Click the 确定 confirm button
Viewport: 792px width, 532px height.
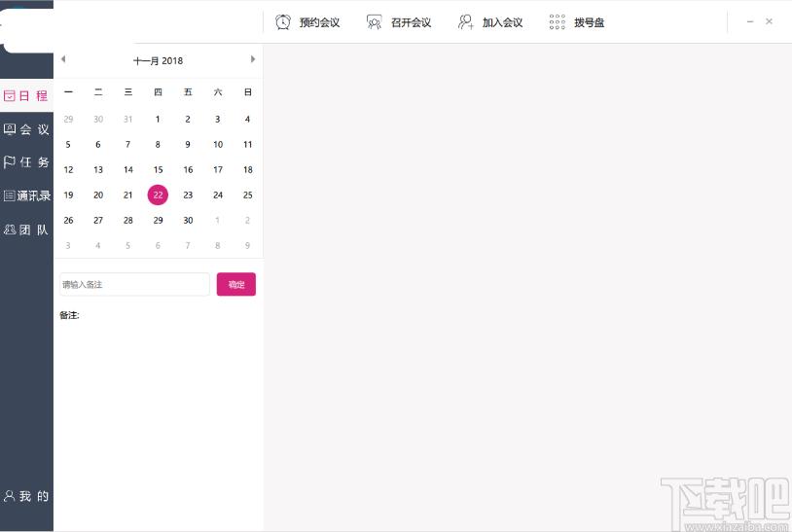click(235, 284)
